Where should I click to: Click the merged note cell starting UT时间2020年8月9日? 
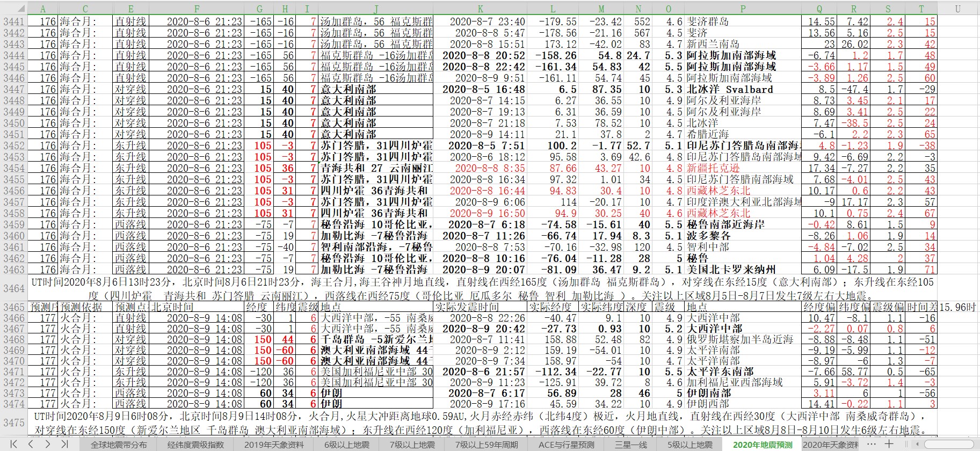[482, 423]
